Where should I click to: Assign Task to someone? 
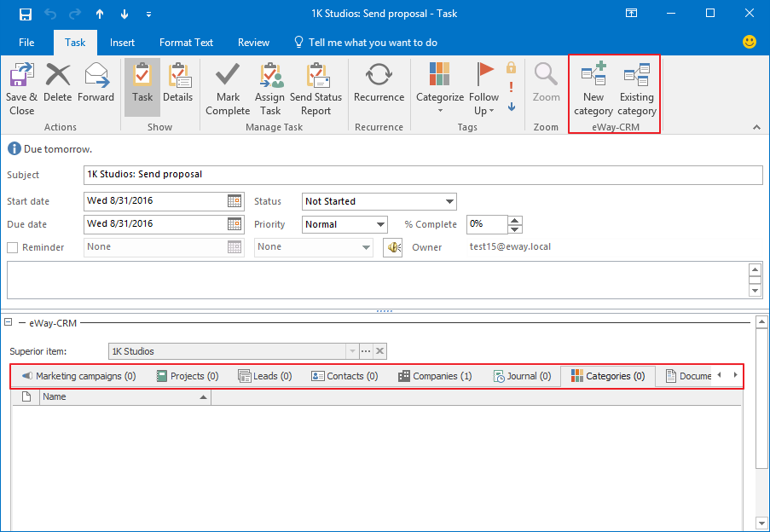[270, 89]
